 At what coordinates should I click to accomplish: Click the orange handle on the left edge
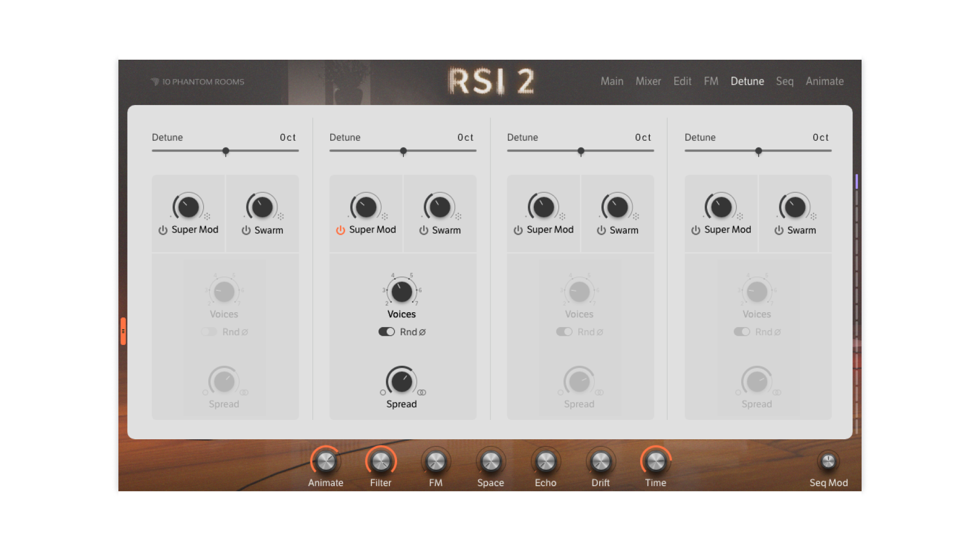click(124, 331)
